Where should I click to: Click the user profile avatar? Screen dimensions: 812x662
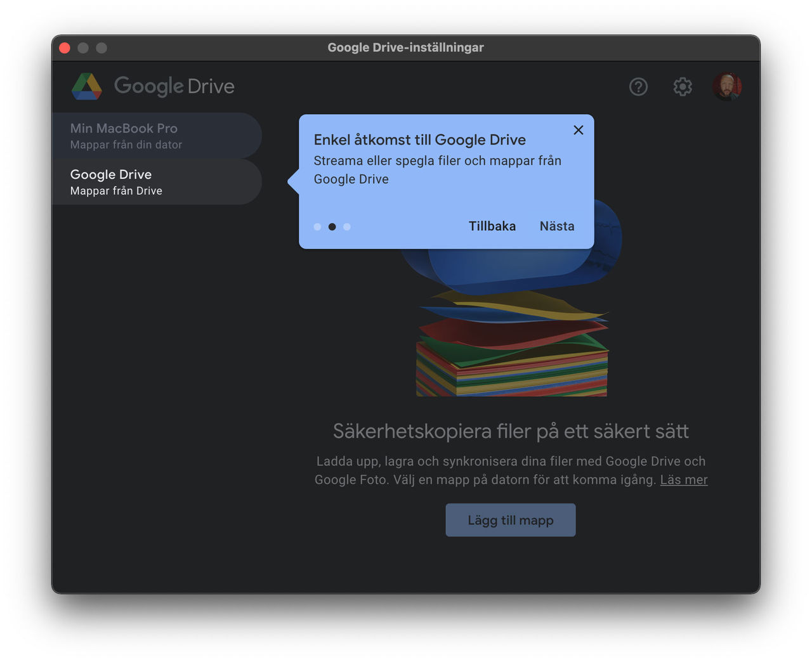[727, 86]
